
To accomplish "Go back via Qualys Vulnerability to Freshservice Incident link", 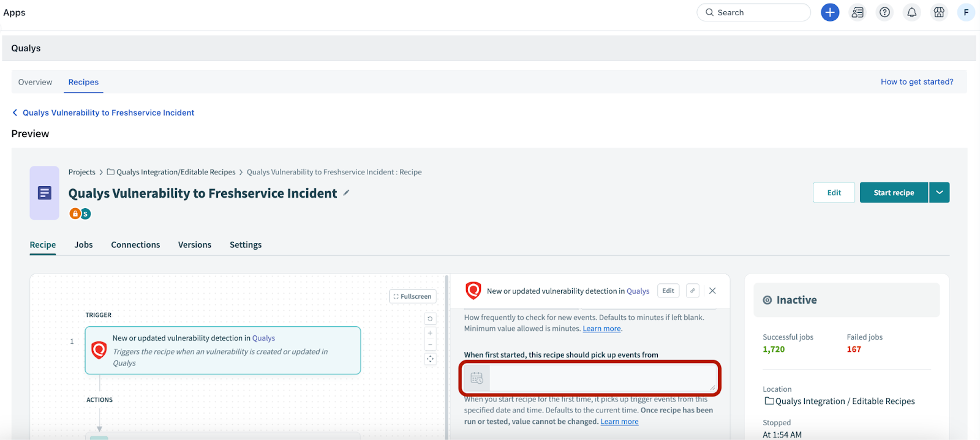I will (x=108, y=113).
